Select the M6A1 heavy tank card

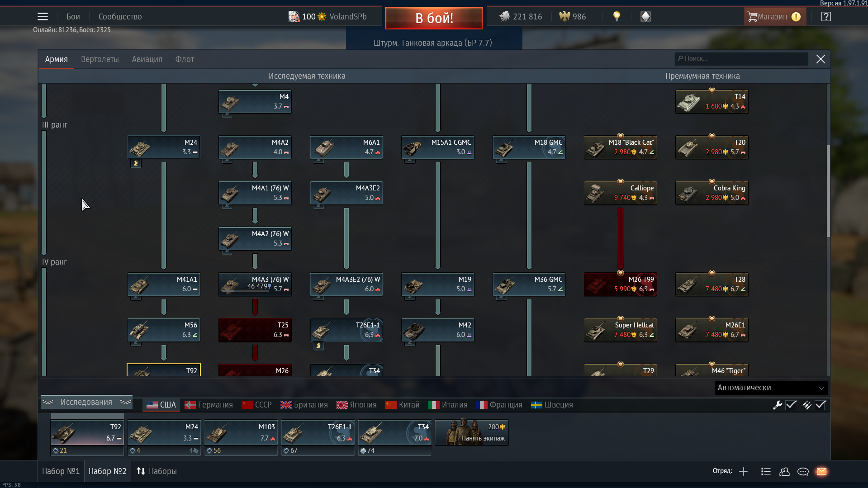pos(346,147)
